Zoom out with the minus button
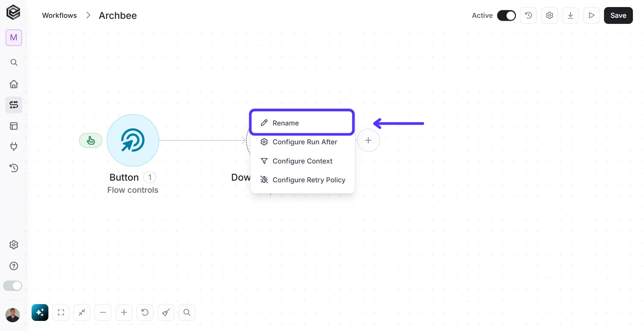 [x=103, y=312]
